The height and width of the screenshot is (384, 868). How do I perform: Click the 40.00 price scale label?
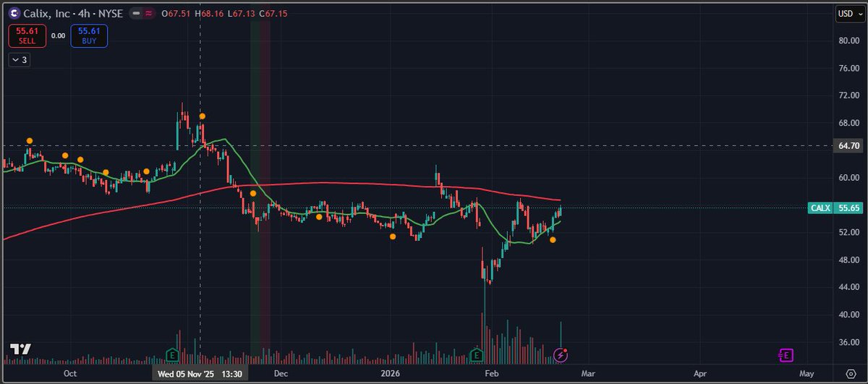point(848,315)
